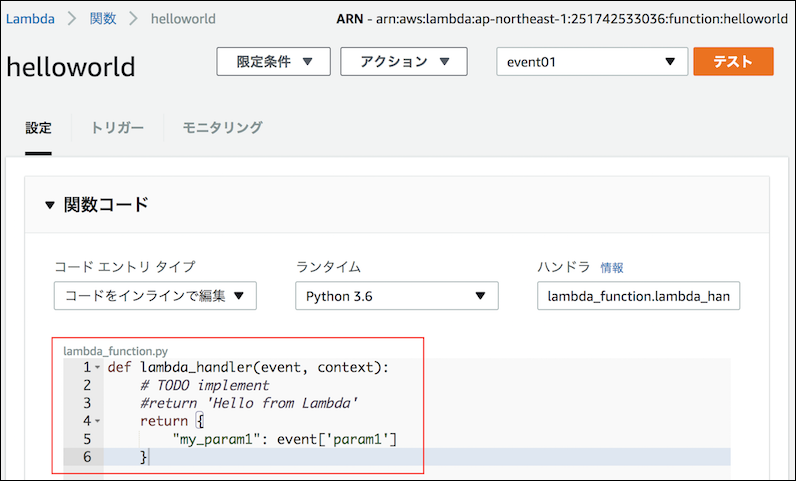Screen dimensions: 796x481
Task: Click line number 6 in gutter
Action: click(x=87, y=457)
